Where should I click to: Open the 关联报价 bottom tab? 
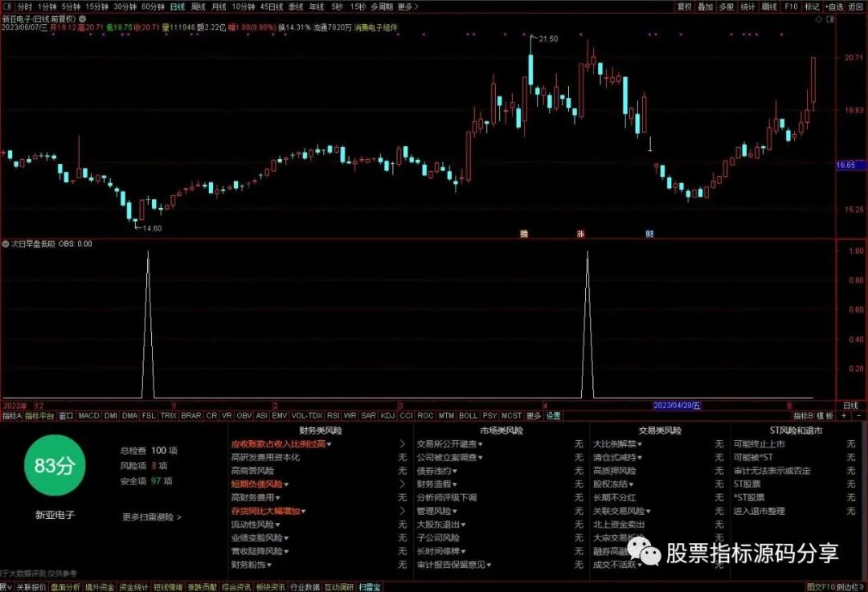tap(31, 587)
